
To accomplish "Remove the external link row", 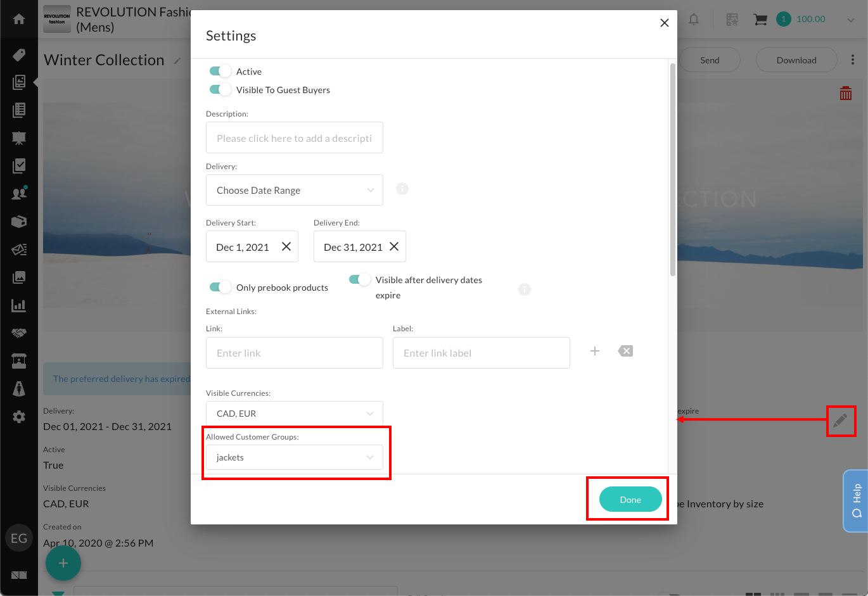I will tap(625, 351).
